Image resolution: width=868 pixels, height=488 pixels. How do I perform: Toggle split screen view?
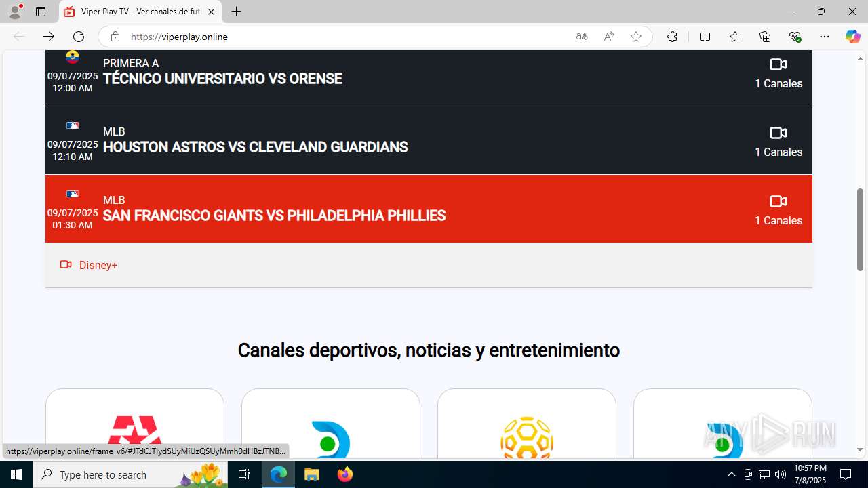705,37
